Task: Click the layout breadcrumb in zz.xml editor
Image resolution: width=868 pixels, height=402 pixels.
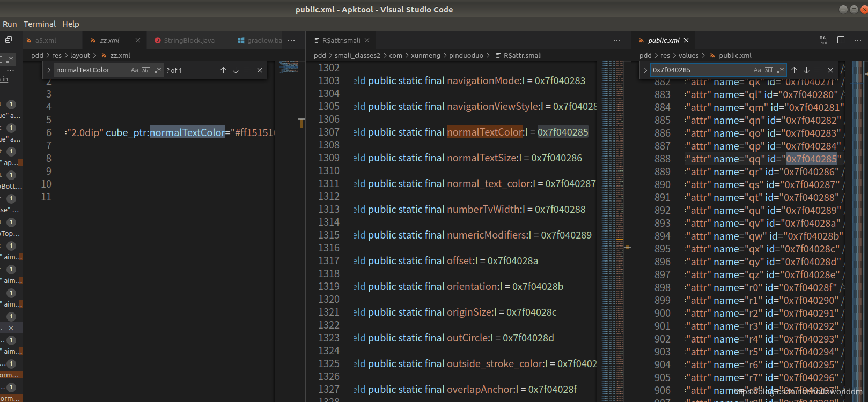Action: pyautogui.click(x=80, y=55)
